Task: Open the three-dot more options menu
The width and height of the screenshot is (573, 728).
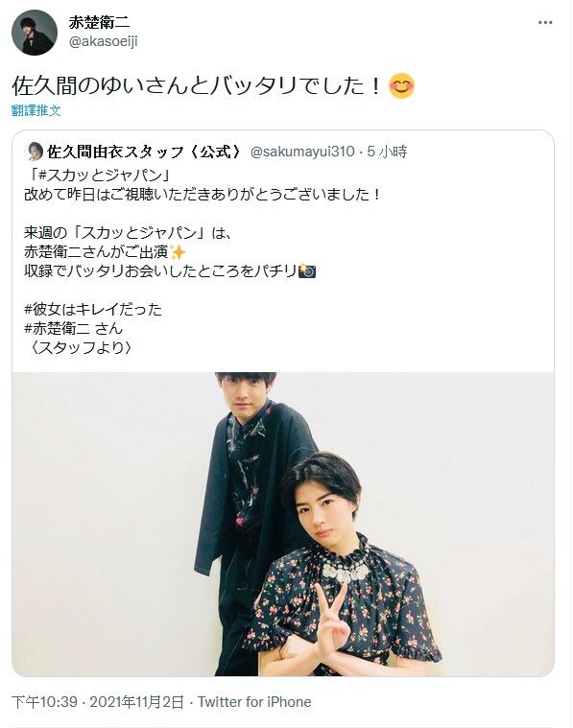Action: [x=544, y=23]
